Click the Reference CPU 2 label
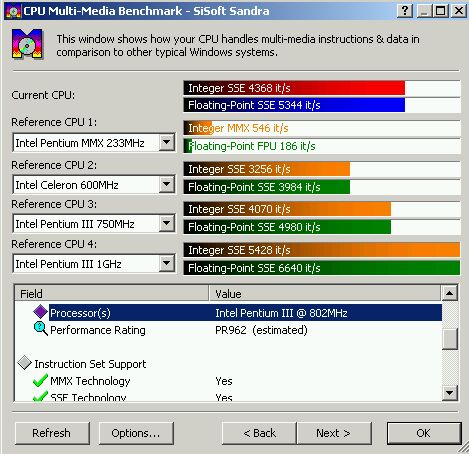Image resolution: width=469 pixels, height=454 pixels. pyautogui.click(x=54, y=165)
